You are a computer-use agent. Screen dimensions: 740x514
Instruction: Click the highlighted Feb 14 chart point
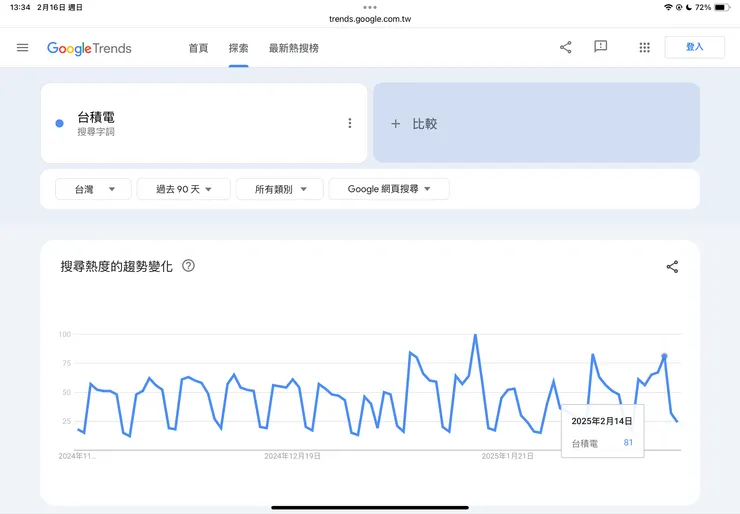click(664, 356)
